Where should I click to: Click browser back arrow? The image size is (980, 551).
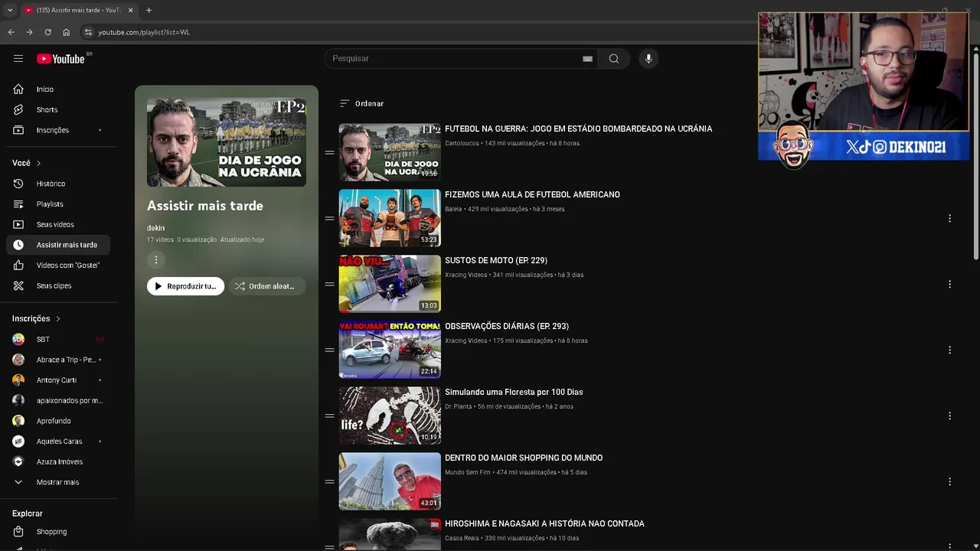[x=11, y=32]
